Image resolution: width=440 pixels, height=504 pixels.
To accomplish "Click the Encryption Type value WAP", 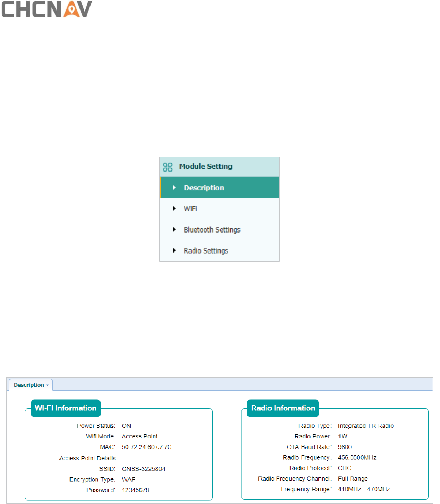I will [x=128, y=480].
